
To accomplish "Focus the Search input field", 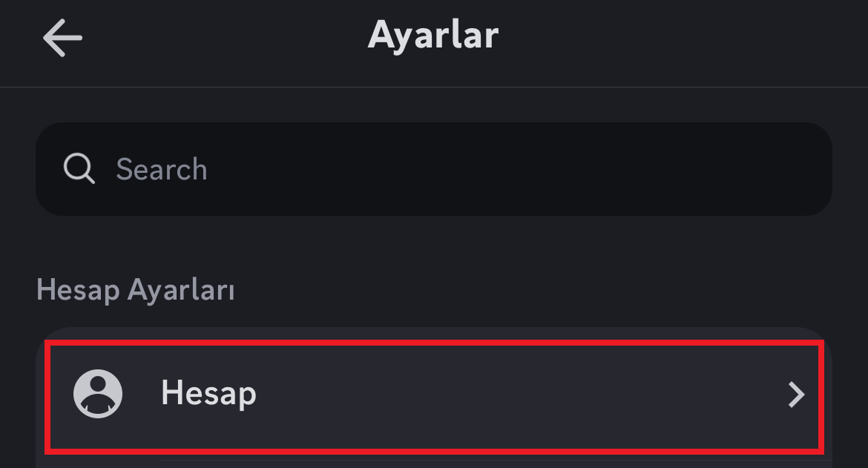I will (433, 169).
